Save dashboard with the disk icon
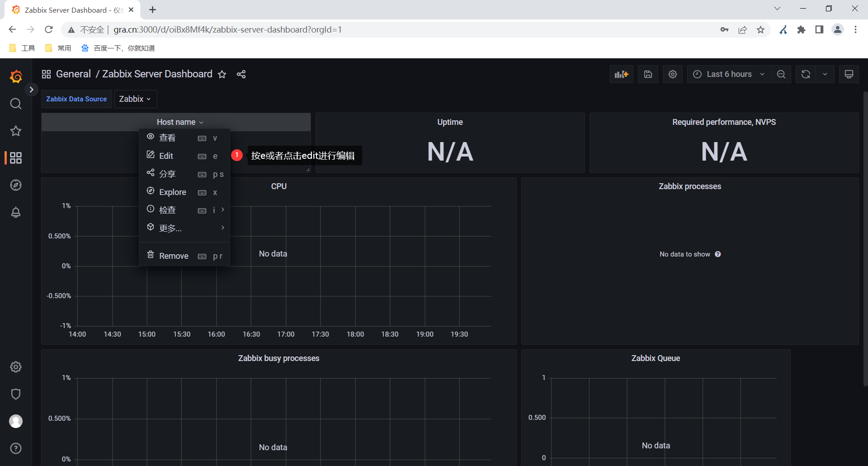The height and width of the screenshot is (466, 868). (x=648, y=74)
